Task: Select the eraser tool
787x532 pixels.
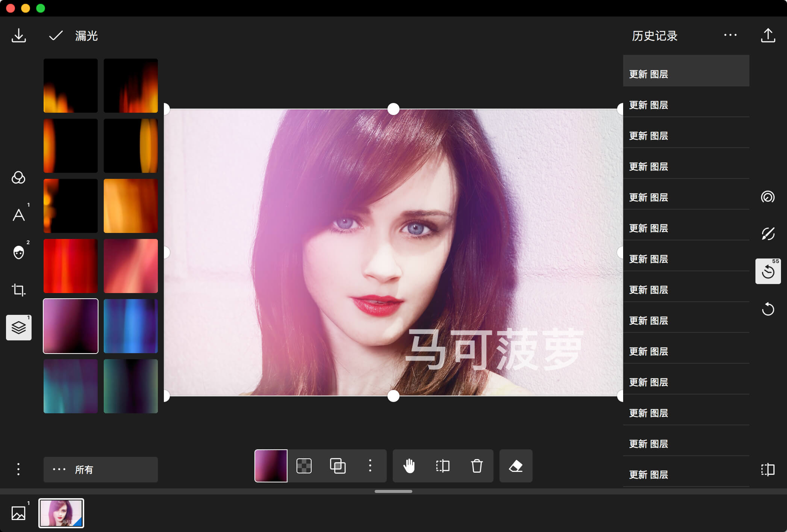Action: coord(516,466)
